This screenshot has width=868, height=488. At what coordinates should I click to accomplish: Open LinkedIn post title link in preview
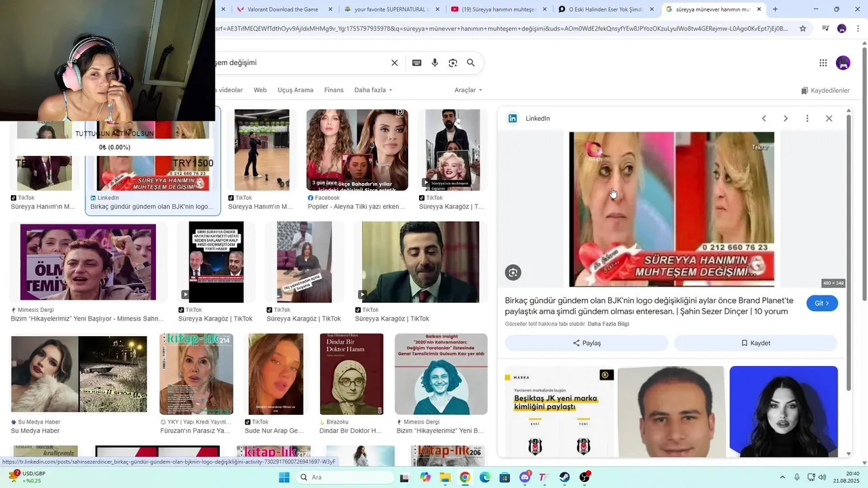pyautogui.click(x=649, y=306)
